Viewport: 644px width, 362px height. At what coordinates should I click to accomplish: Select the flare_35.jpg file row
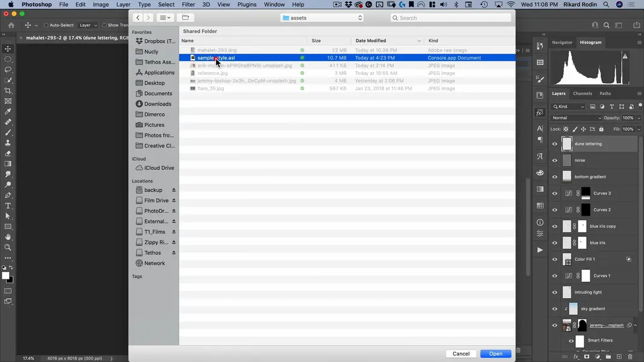coord(347,89)
